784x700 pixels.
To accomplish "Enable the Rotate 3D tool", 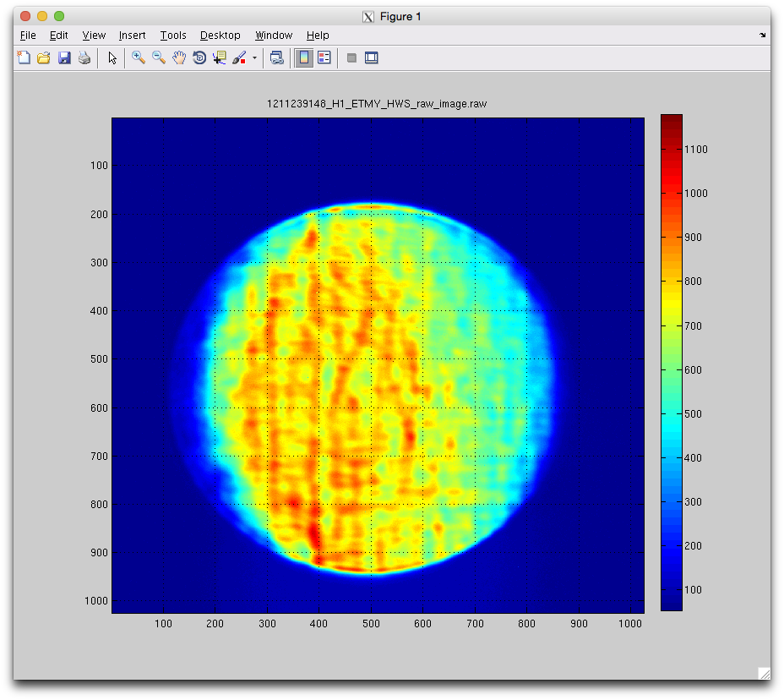I will (x=199, y=58).
